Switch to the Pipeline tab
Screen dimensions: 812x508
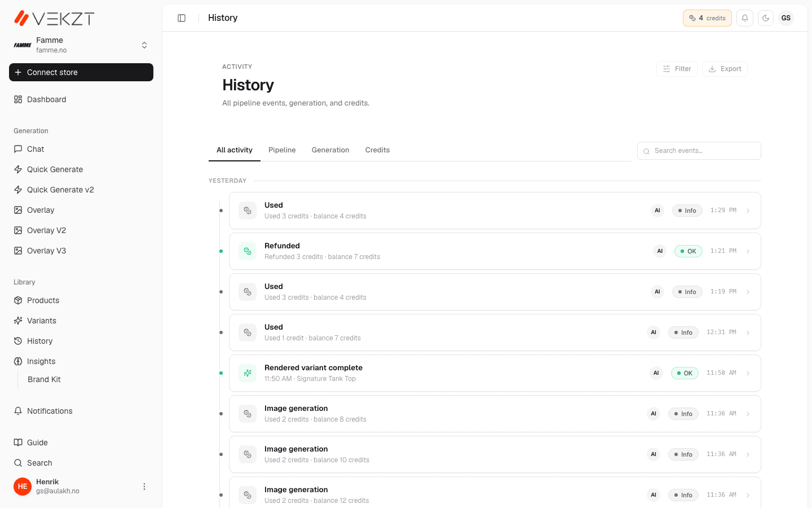282,150
